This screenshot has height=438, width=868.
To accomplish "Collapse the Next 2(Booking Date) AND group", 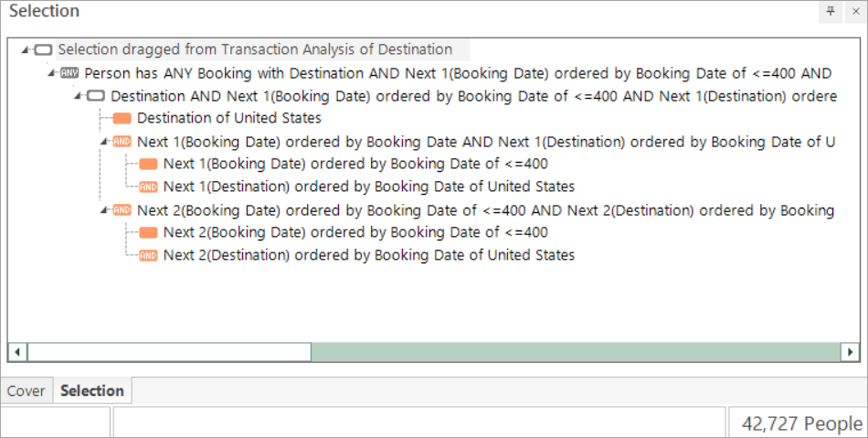I will coord(104,210).
